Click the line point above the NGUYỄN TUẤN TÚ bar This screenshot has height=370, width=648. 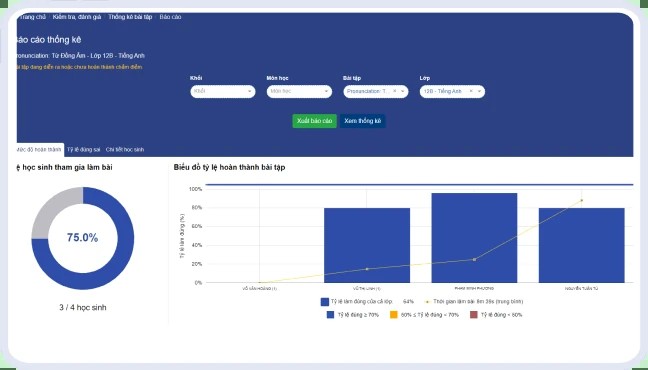(x=581, y=201)
